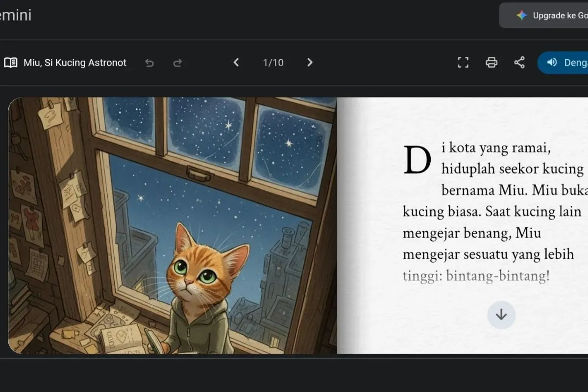This screenshot has width=588, height=392.
Task: Click the colorful sparkle icon in Upgrade button
Action: 522,16
